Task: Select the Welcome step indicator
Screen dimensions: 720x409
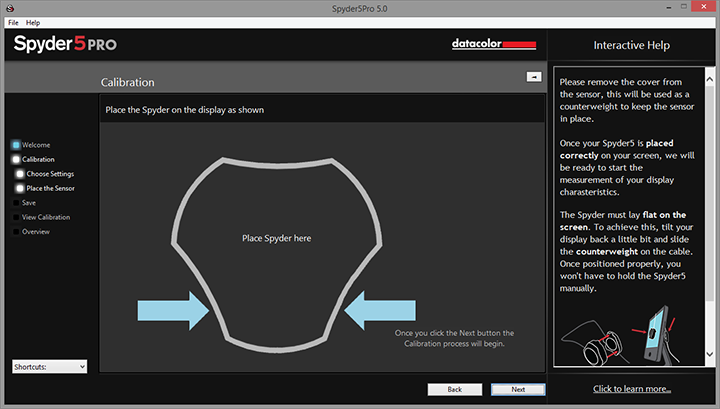Action: pos(16,145)
